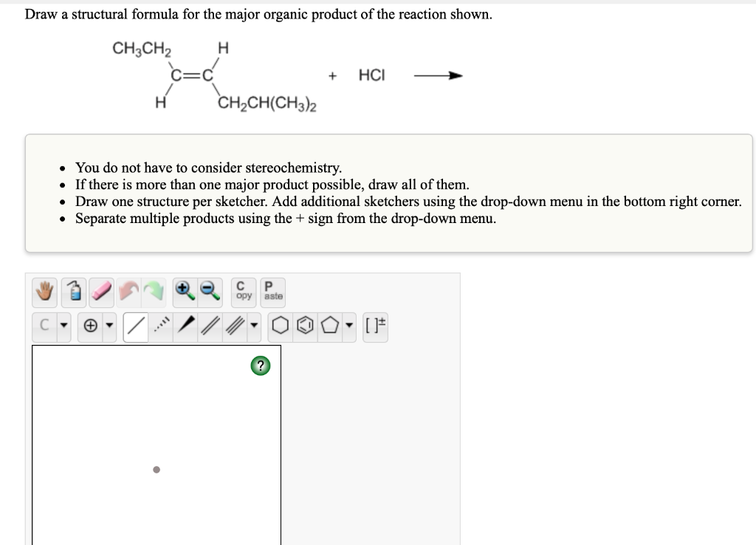This screenshot has width=756, height=545.
Task: Choose the carbon element C button
Action: pos(44,326)
